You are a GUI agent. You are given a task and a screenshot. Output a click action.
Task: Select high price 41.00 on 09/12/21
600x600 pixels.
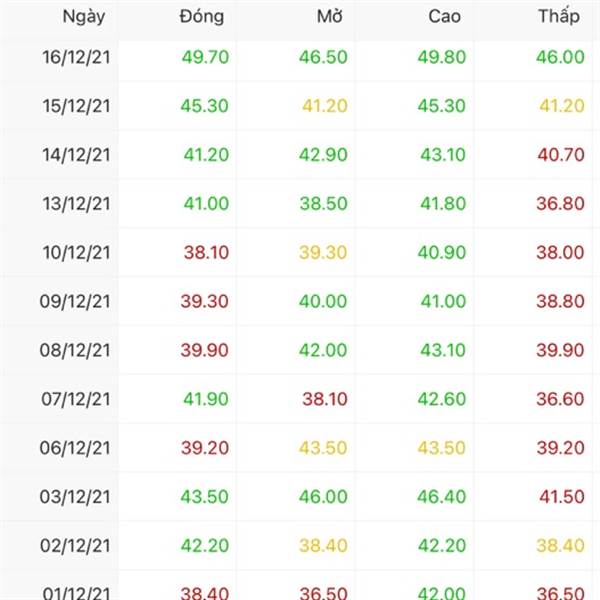[443, 302]
